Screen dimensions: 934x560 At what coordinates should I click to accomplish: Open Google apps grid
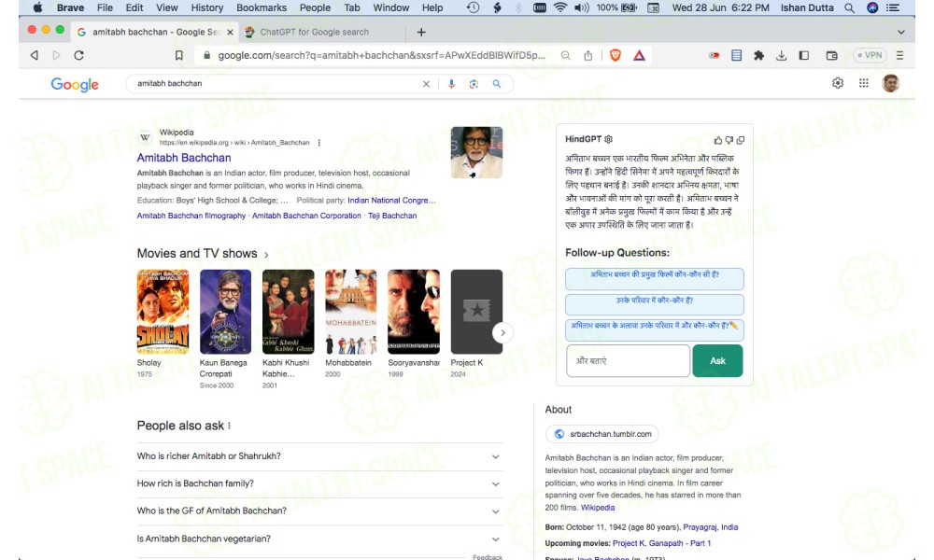tap(863, 83)
